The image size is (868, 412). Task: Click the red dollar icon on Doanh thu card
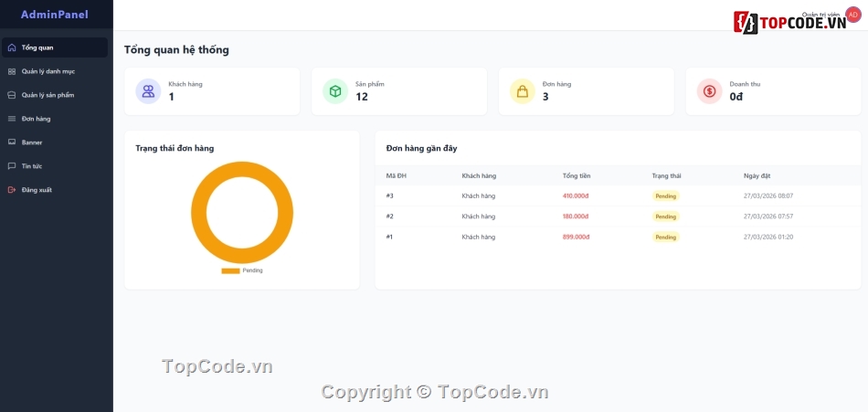710,91
